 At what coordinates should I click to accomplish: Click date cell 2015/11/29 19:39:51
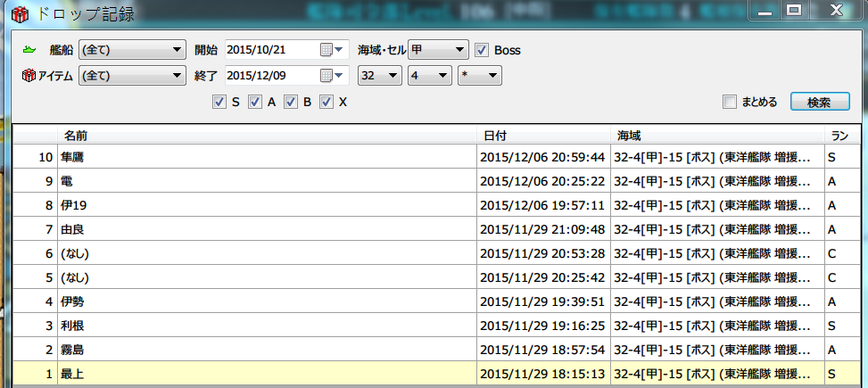point(542,301)
